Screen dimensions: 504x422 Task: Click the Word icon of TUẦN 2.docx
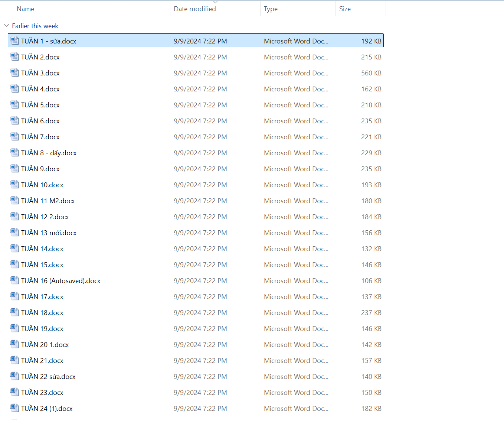pyautogui.click(x=14, y=56)
